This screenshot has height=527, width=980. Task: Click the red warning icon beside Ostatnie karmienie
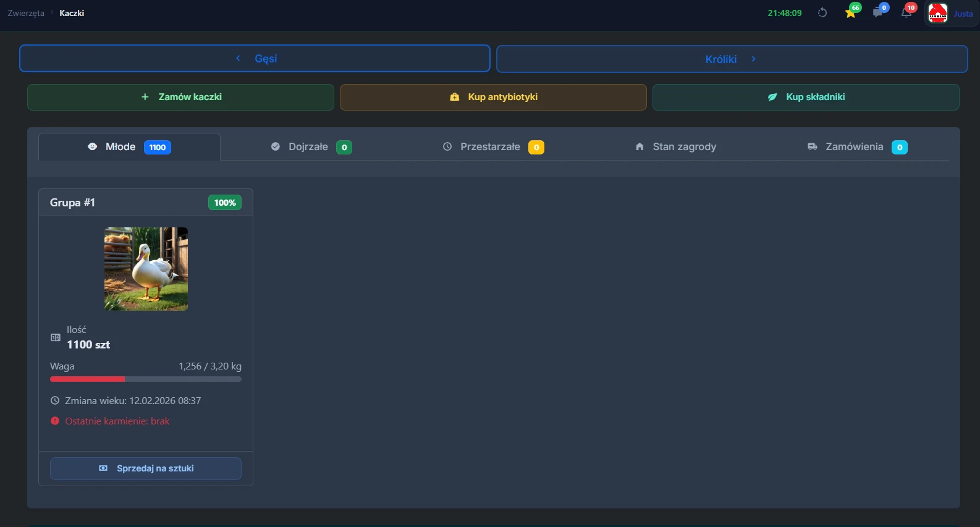point(55,421)
